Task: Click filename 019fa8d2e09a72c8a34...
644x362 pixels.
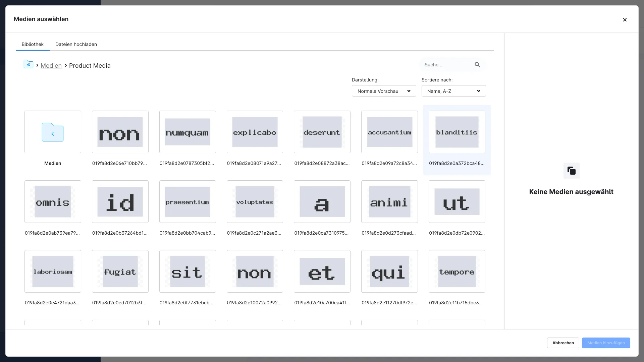Action: click(x=389, y=163)
